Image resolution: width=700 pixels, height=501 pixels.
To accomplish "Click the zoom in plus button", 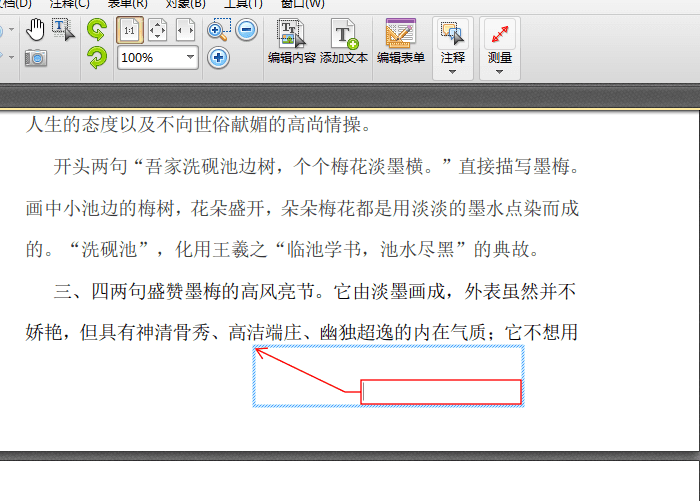I will (218, 58).
